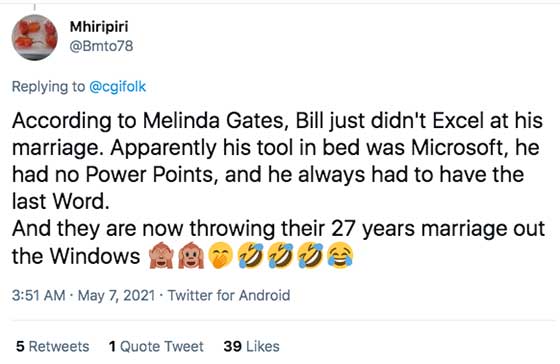View the 39 Likes list

pos(251,346)
